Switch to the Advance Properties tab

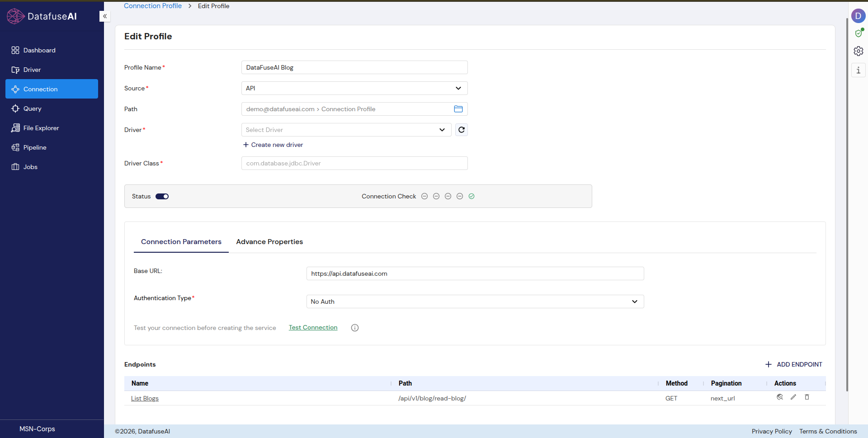coord(269,242)
